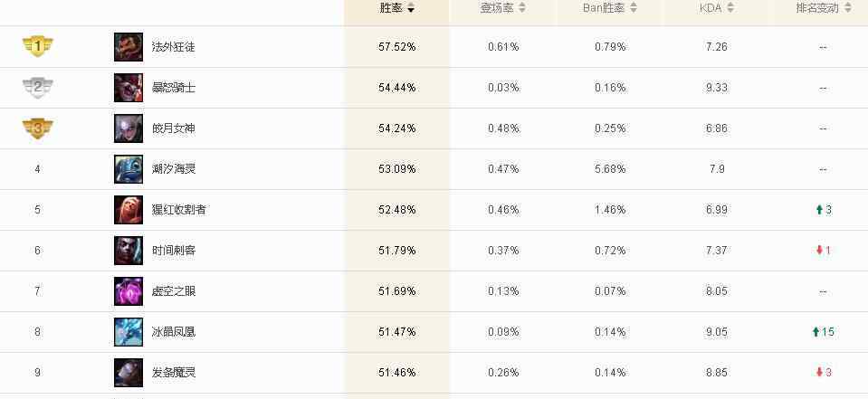Sort the list by Ban胜率 header
The height and width of the screenshot is (399, 868).
610,8
